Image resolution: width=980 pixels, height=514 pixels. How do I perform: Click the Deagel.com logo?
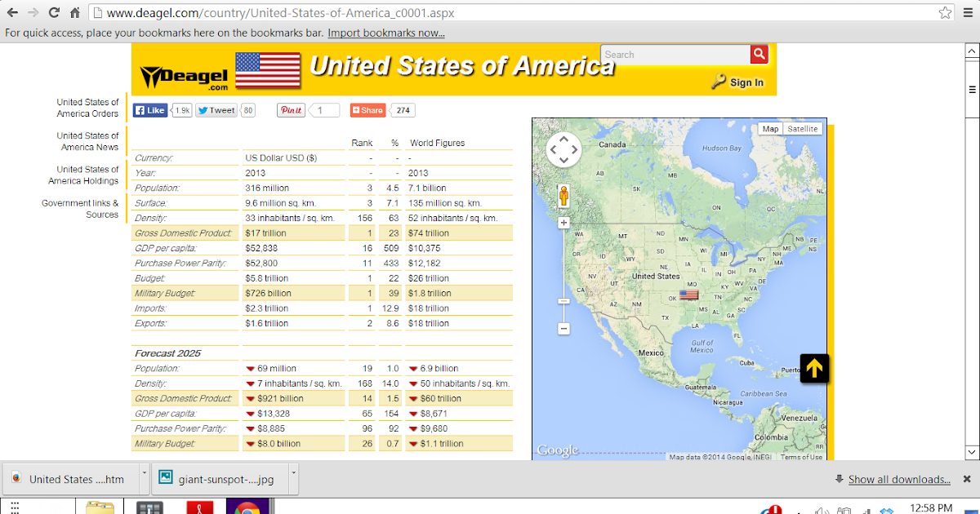pos(185,77)
